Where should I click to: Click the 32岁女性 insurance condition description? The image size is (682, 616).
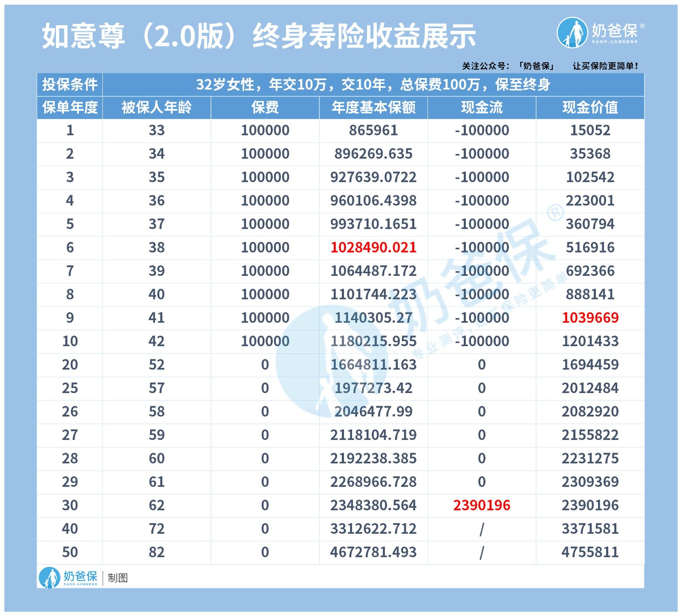373,84
